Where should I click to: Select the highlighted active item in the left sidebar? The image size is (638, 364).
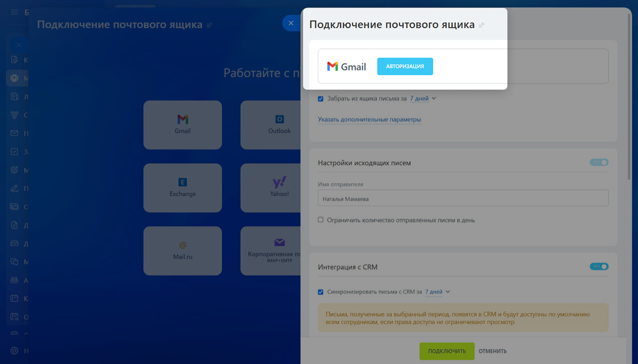17,78
